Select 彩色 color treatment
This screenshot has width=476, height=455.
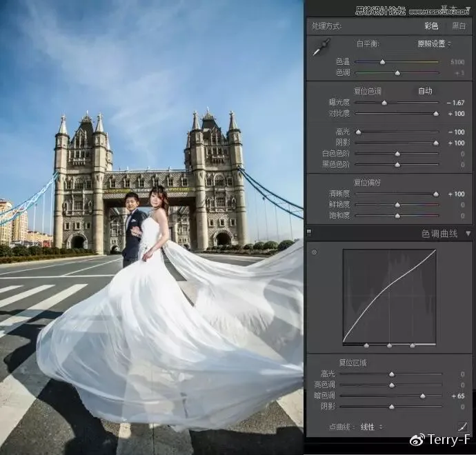pos(431,26)
